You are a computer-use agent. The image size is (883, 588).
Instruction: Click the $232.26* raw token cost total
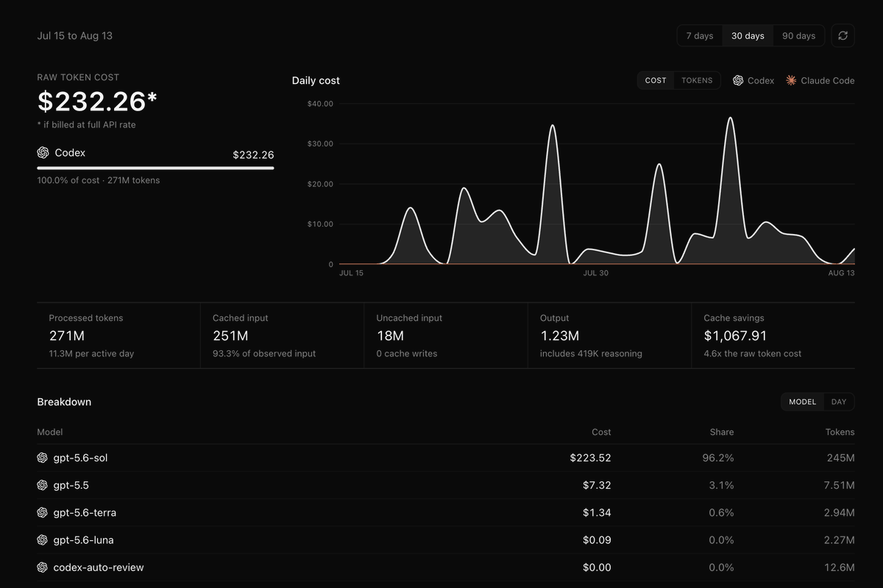click(98, 102)
